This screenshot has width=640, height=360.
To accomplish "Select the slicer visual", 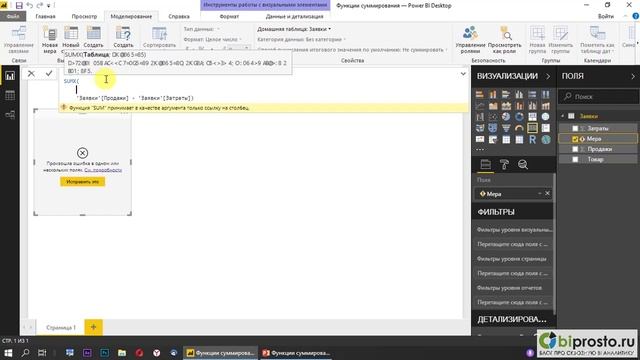I will click(x=493, y=140).
